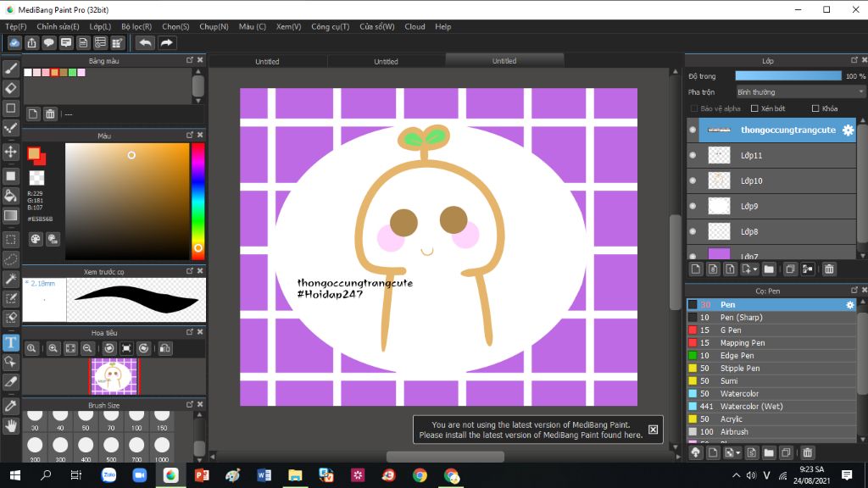Open the Pen brush settings gear
The height and width of the screenshot is (488, 868).
coord(850,305)
